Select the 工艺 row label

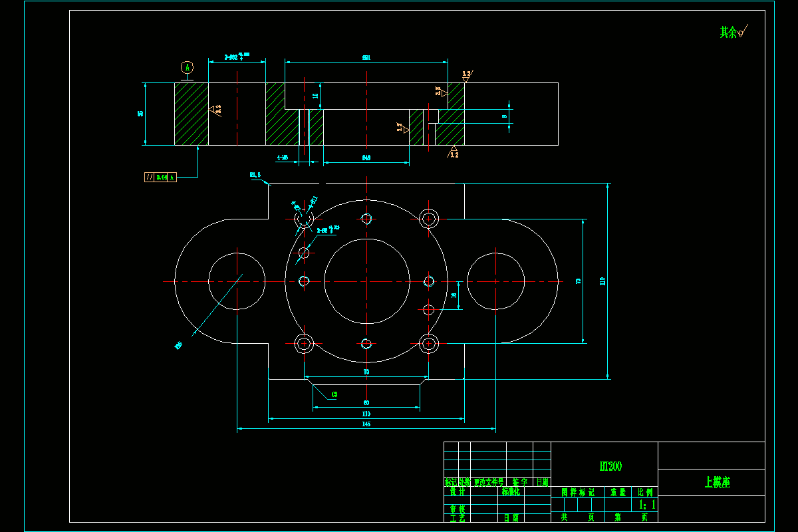(457, 517)
